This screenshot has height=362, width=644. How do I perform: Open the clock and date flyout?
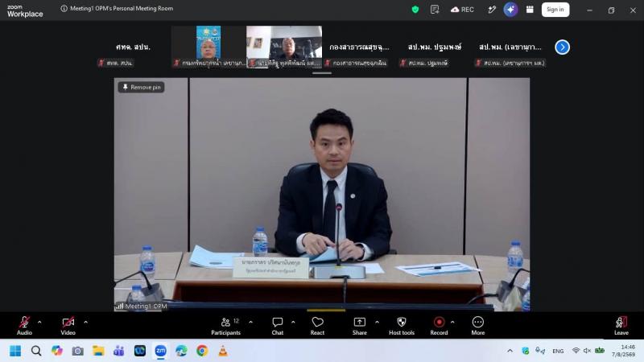tap(623, 351)
